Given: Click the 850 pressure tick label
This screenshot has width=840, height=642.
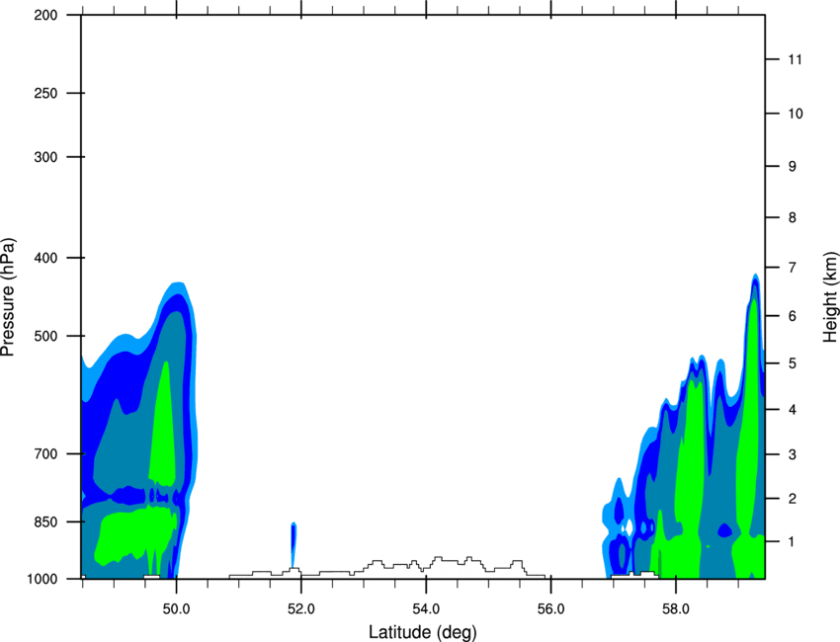Looking at the screenshot, I should tap(45, 522).
